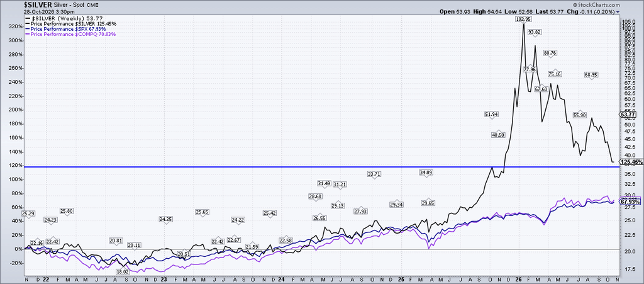Select the 'Price Performance $COMPQ 70.83%' legend entry
644x284 pixels.
(70, 35)
